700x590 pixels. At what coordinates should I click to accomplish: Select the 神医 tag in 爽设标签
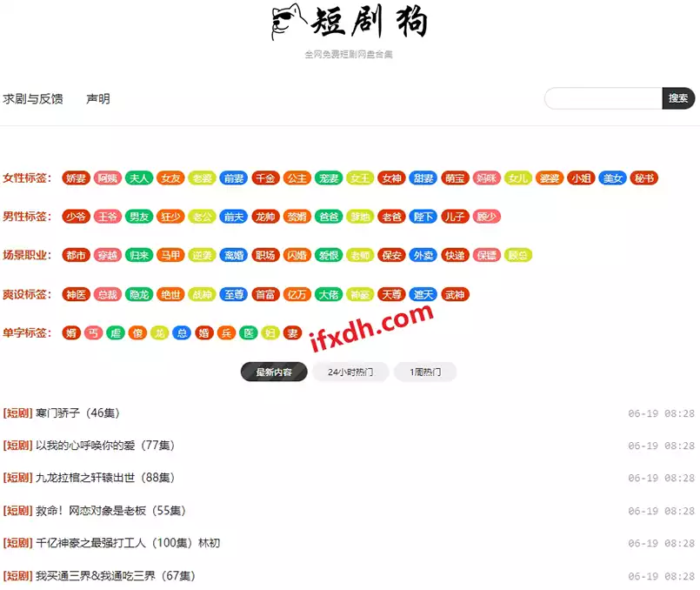(77, 294)
